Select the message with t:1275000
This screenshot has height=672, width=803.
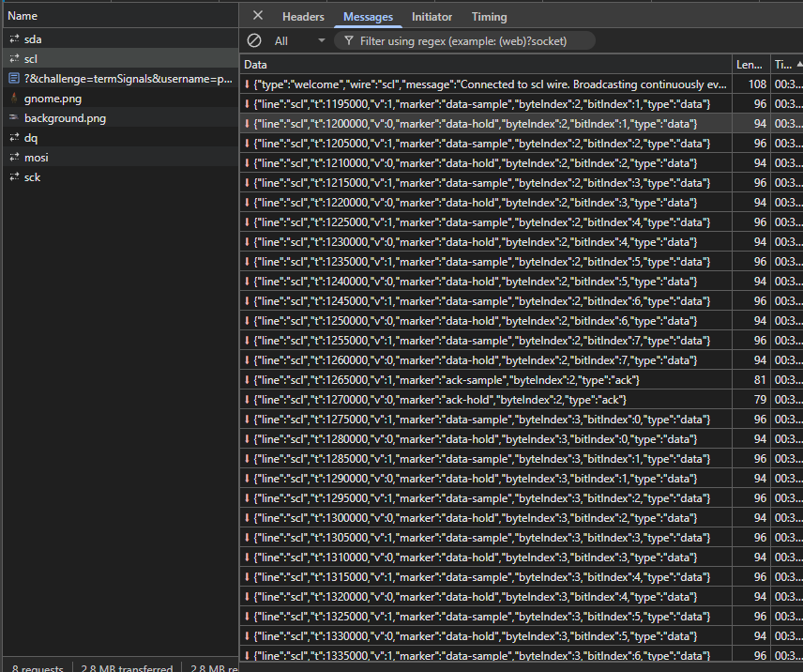[522, 420]
